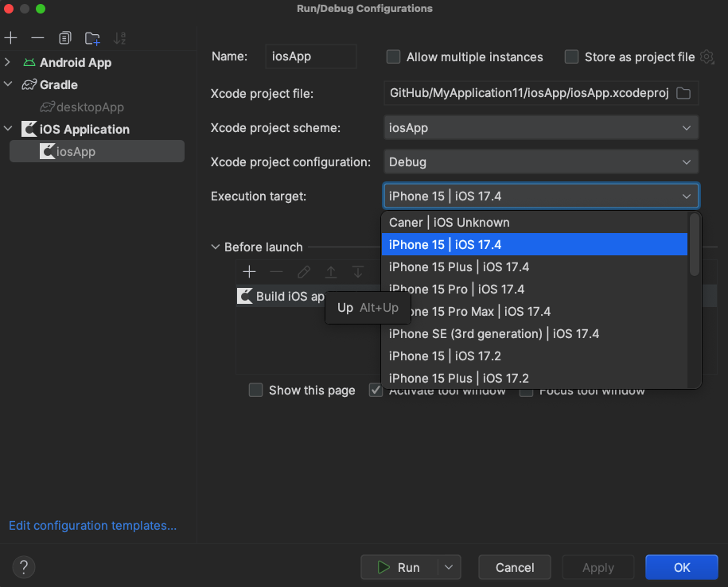Create a new configuration folder
The height and width of the screenshot is (587, 728).
pos(92,38)
